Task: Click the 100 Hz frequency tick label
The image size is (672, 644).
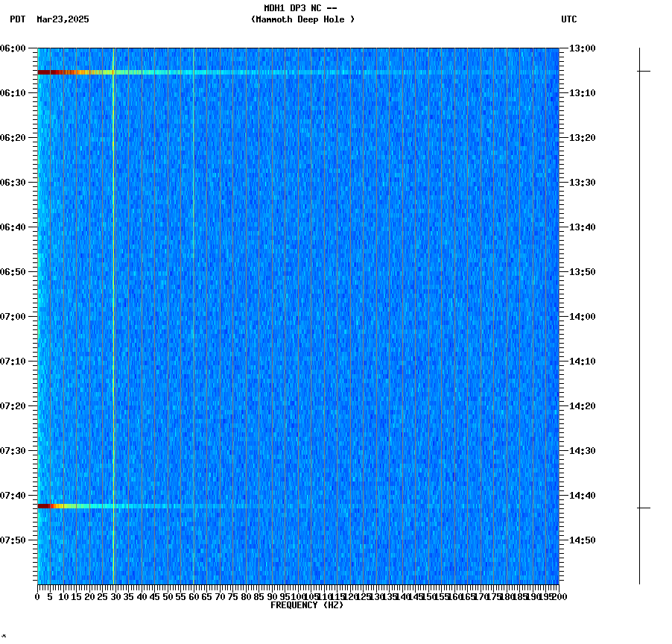Action: tap(296, 596)
